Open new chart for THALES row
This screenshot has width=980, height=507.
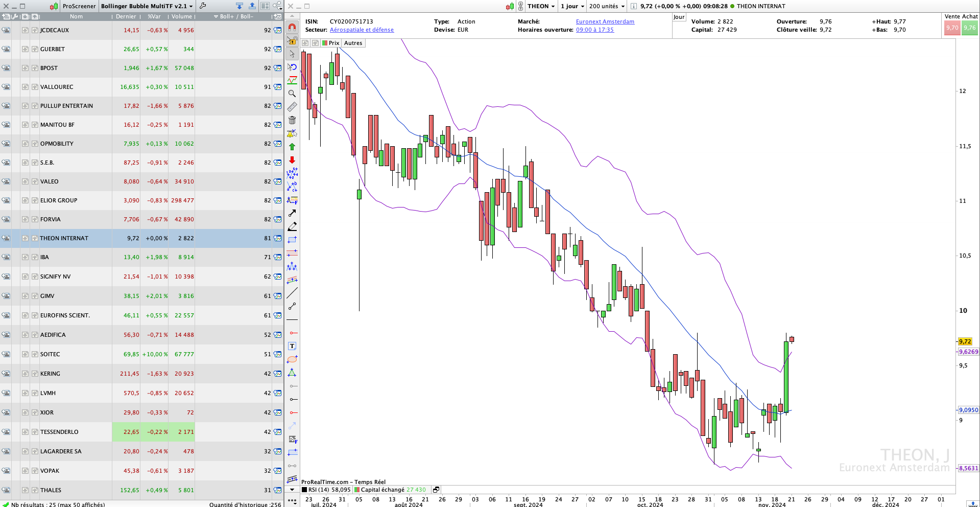(x=277, y=490)
